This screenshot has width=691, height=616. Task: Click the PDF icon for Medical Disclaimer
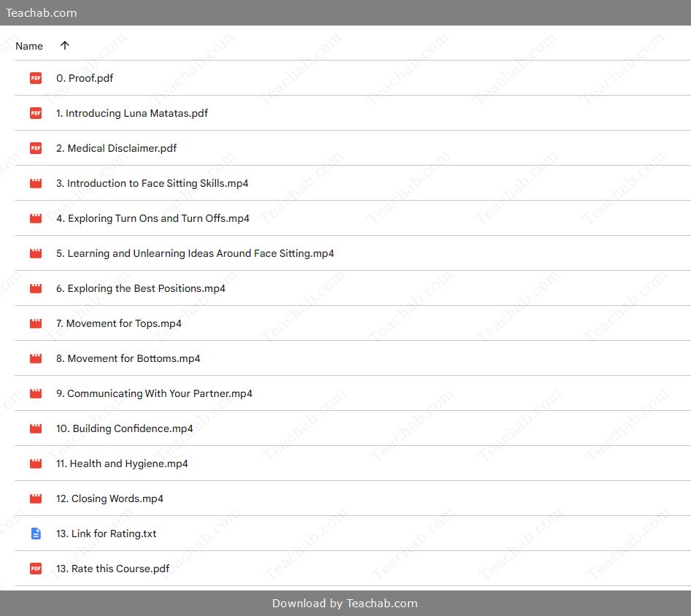pyautogui.click(x=36, y=148)
